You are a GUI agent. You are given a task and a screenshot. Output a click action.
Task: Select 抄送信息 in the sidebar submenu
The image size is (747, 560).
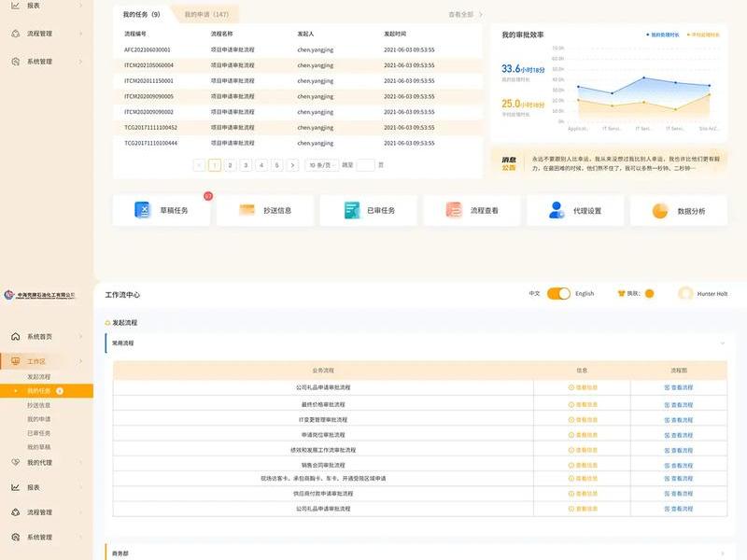click(x=38, y=405)
